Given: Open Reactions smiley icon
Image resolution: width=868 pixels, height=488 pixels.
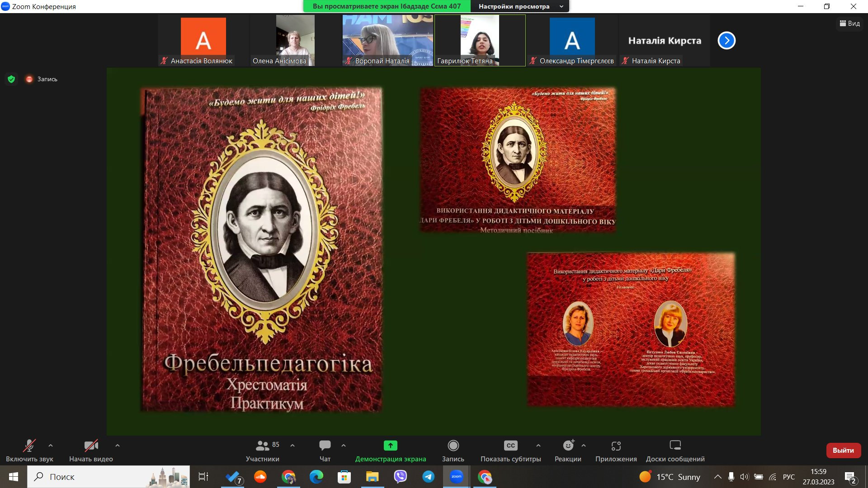Looking at the screenshot, I should 568,446.
